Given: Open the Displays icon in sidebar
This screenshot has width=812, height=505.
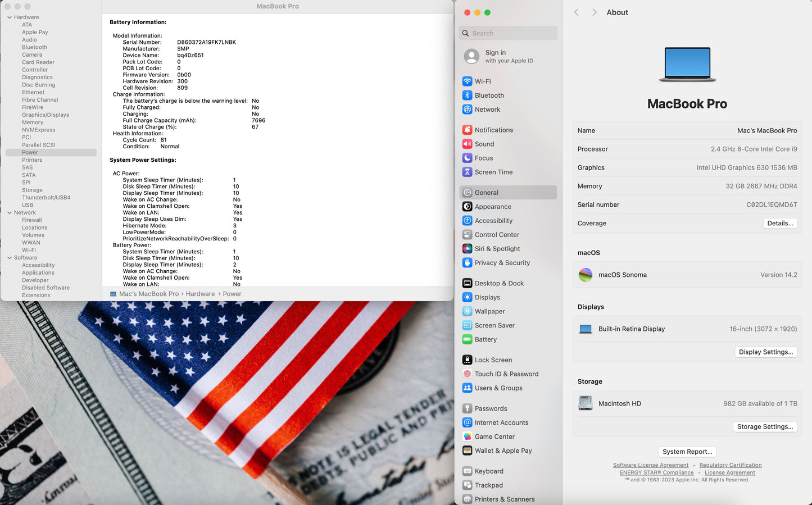Looking at the screenshot, I should click(x=467, y=297).
